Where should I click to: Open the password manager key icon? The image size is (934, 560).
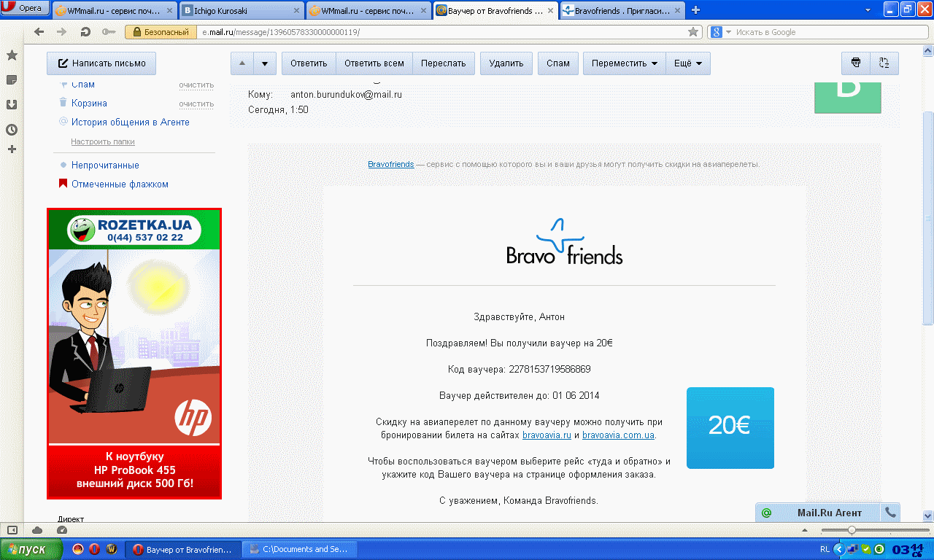point(109,32)
